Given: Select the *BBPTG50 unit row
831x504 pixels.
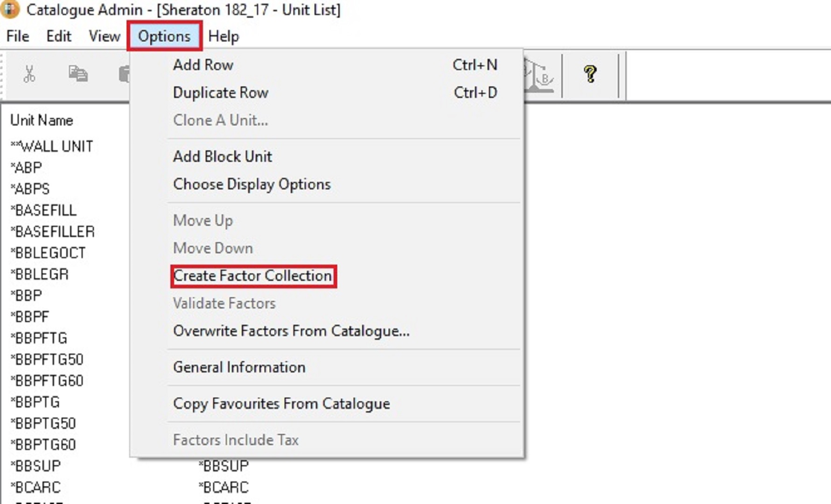Looking at the screenshot, I should coord(43,423).
